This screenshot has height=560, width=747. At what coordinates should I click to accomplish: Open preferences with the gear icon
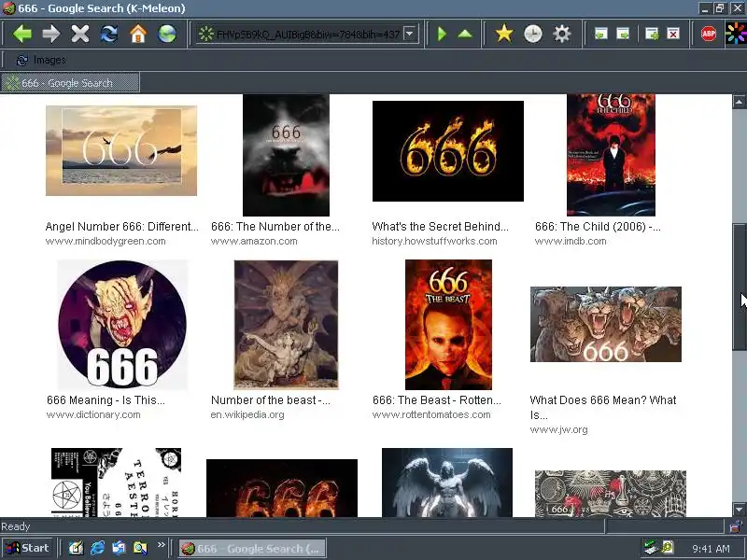pyautogui.click(x=562, y=34)
